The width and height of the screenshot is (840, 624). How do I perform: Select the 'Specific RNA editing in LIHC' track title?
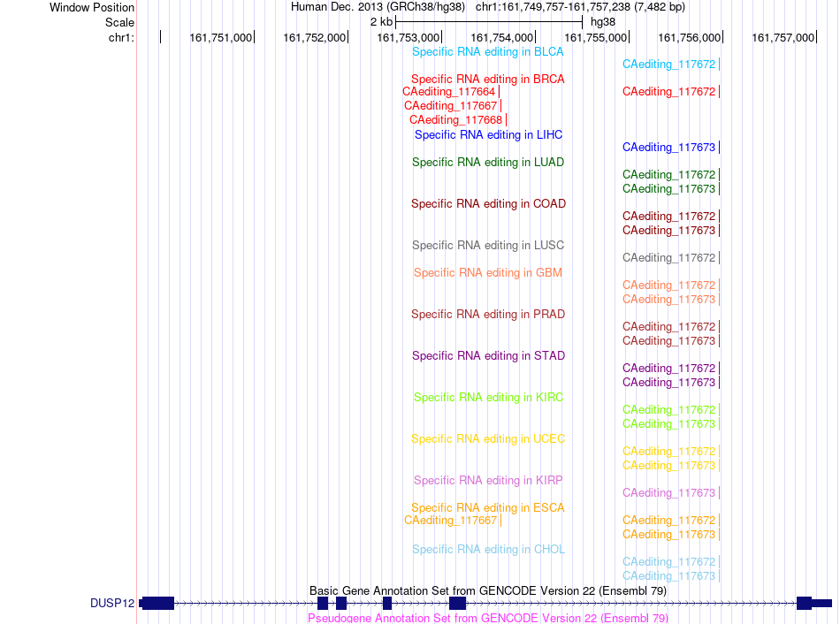coord(488,135)
